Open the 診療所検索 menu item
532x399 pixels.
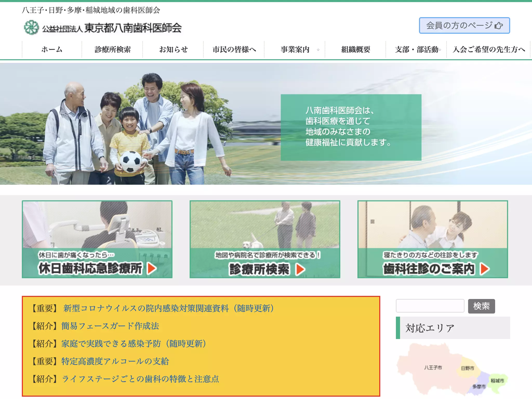click(112, 49)
